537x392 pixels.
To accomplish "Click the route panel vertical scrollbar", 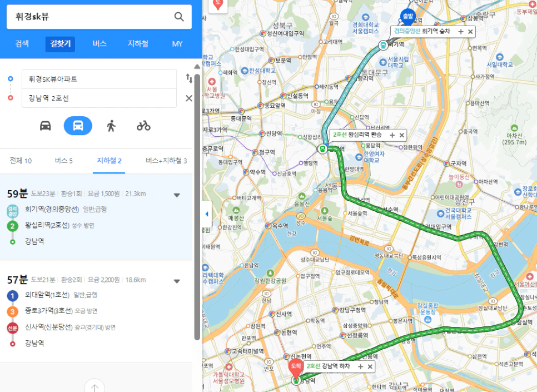I will click(x=197, y=206).
